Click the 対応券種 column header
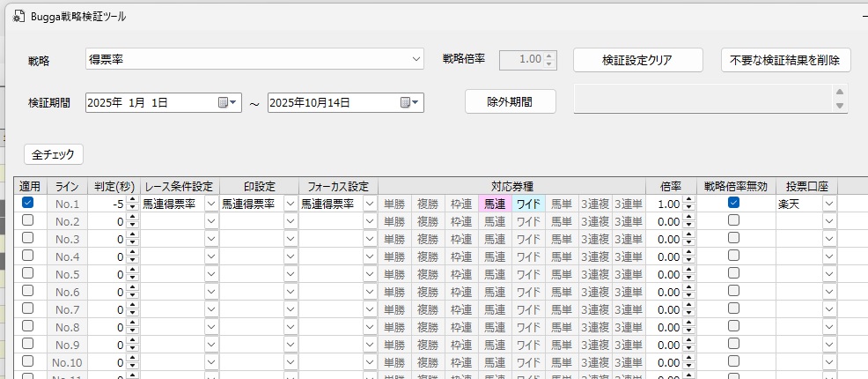This screenshot has height=379, width=868. pyautogui.click(x=513, y=186)
